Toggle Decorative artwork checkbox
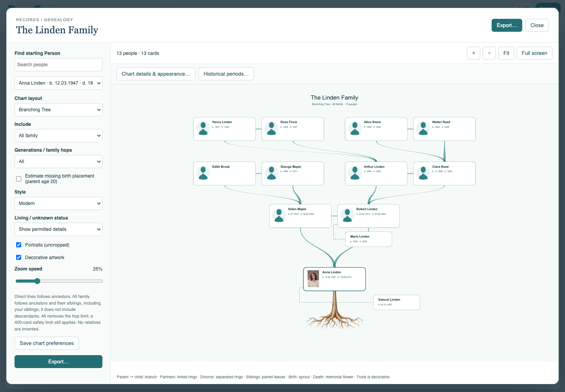 click(18, 257)
